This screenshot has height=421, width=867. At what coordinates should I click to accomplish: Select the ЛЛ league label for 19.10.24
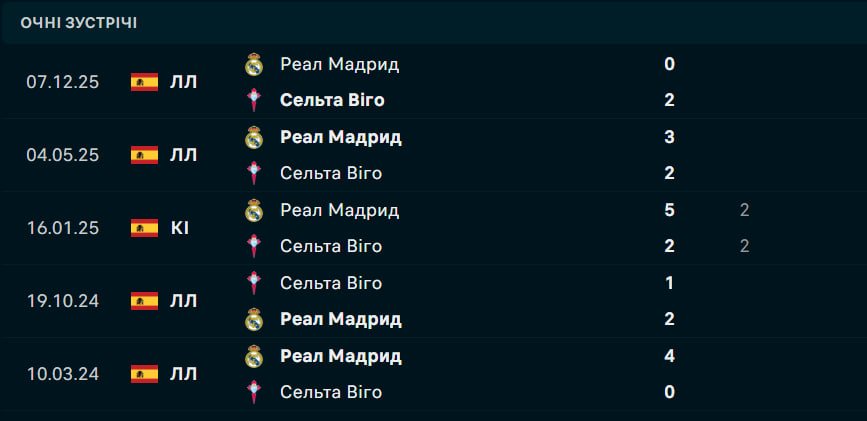click(x=184, y=301)
